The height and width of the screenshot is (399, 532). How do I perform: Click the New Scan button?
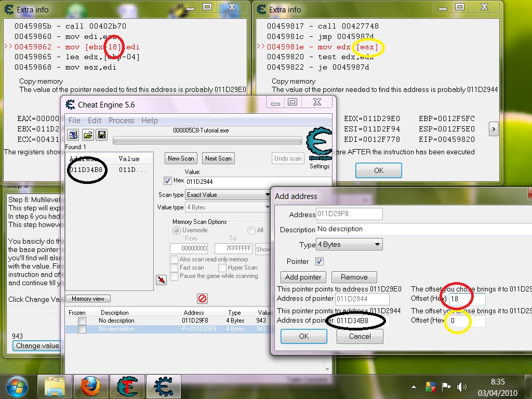click(181, 158)
